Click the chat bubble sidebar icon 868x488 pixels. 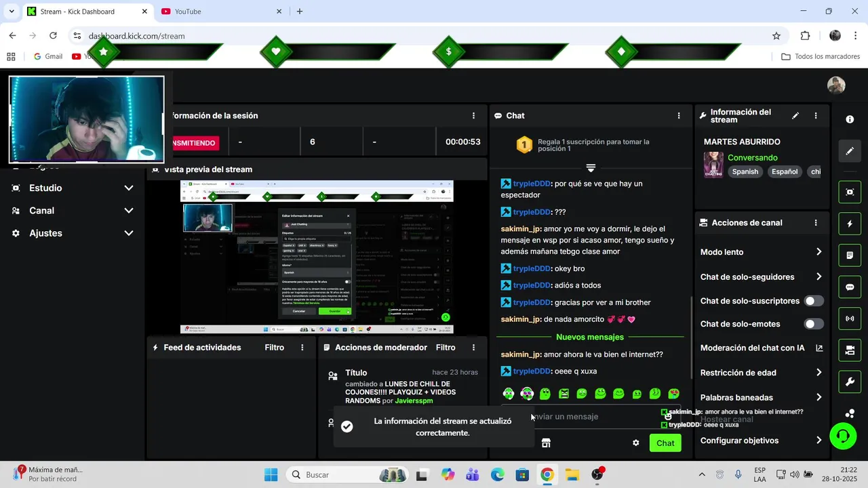tap(850, 287)
